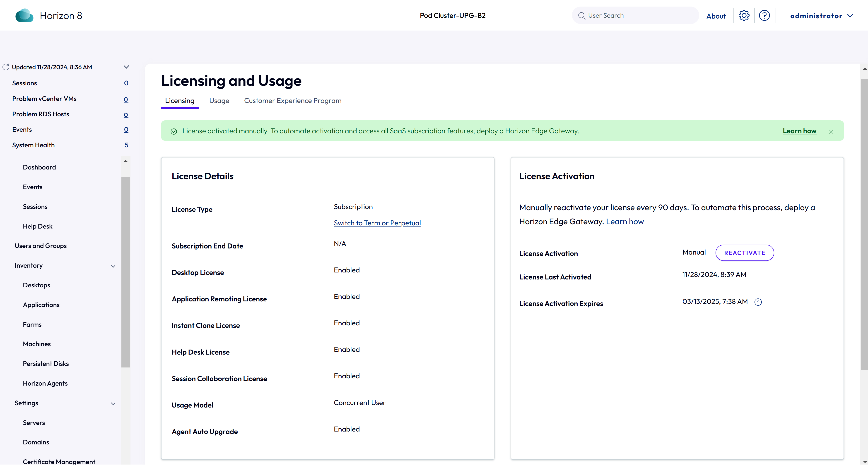Image resolution: width=868 pixels, height=465 pixels.
Task: Click the green checkmark icon in banner
Action: tap(174, 131)
